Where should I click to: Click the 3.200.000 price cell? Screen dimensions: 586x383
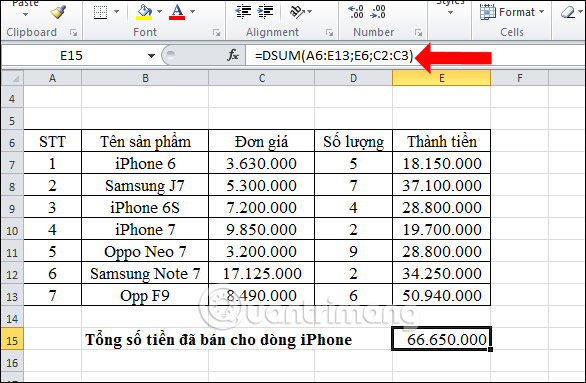pyautogui.click(x=262, y=251)
